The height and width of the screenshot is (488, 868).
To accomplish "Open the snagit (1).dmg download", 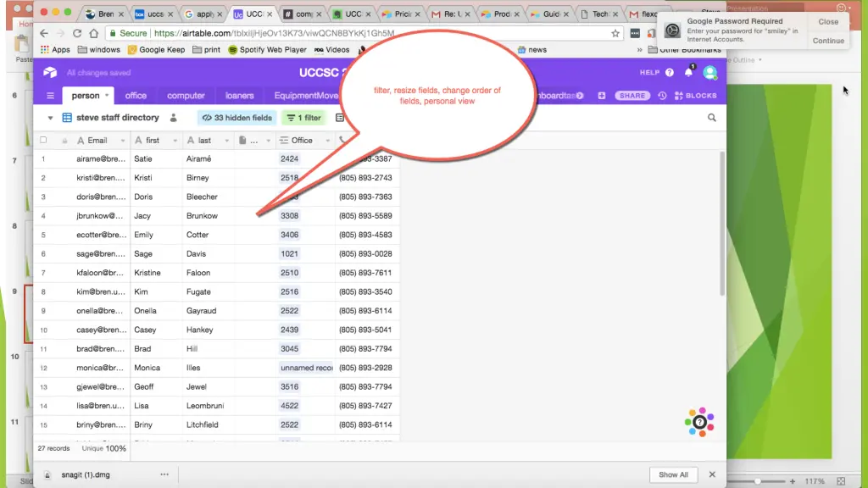I will 86,474.
